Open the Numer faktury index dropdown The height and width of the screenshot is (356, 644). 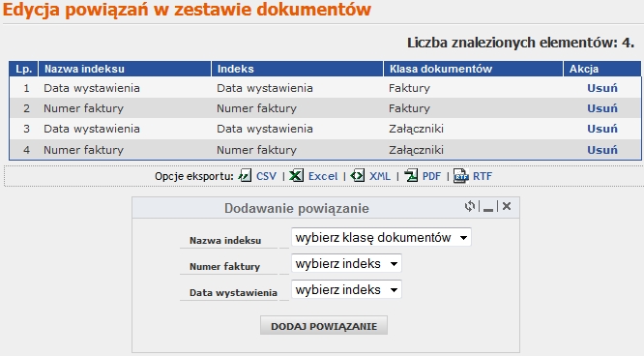coord(346,263)
